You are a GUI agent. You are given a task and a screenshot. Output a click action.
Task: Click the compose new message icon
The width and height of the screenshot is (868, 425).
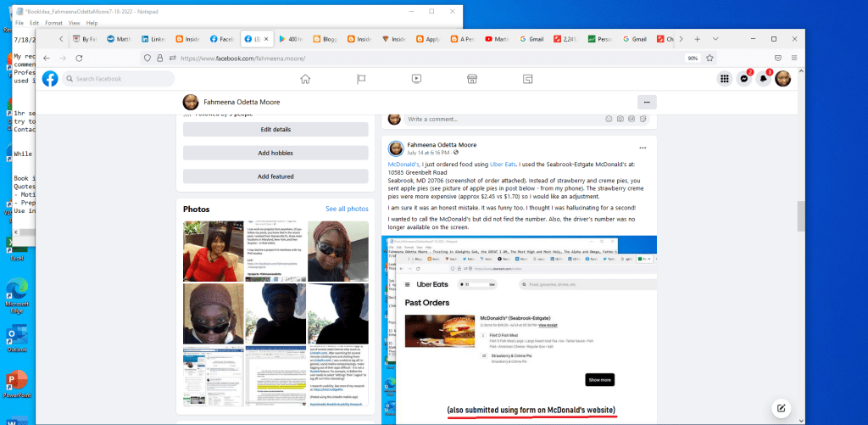[x=780, y=408]
